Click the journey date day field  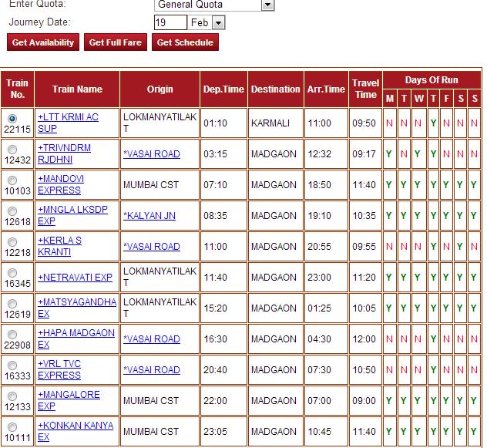(x=170, y=22)
